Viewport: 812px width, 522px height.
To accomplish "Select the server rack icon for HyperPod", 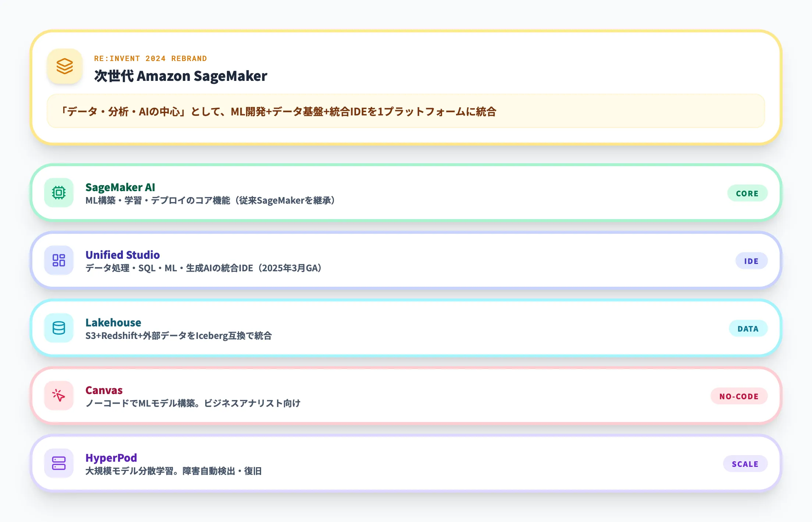I will [x=59, y=464].
